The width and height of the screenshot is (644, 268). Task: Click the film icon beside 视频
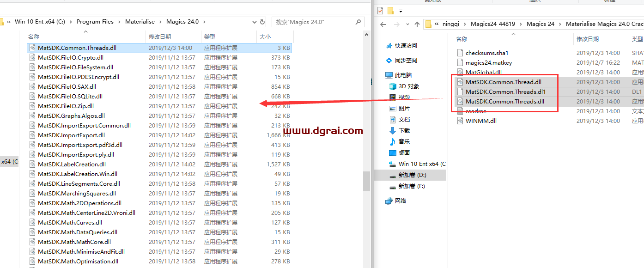pos(393,97)
